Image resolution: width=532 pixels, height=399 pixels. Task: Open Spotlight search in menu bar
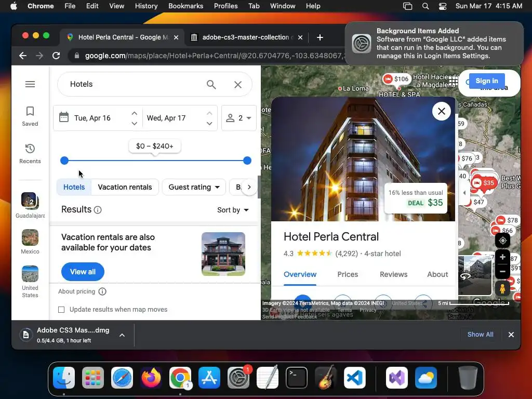click(x=425, y=6)
